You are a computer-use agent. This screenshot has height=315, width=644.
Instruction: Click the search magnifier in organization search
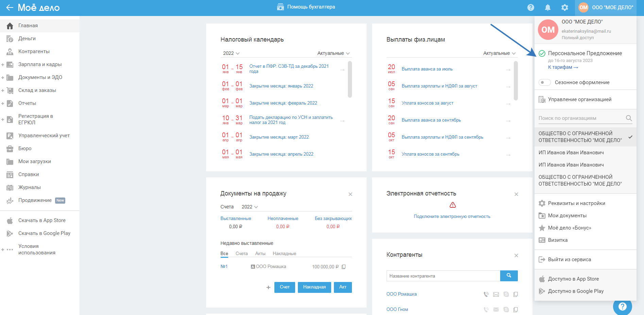tap(629, 118)
